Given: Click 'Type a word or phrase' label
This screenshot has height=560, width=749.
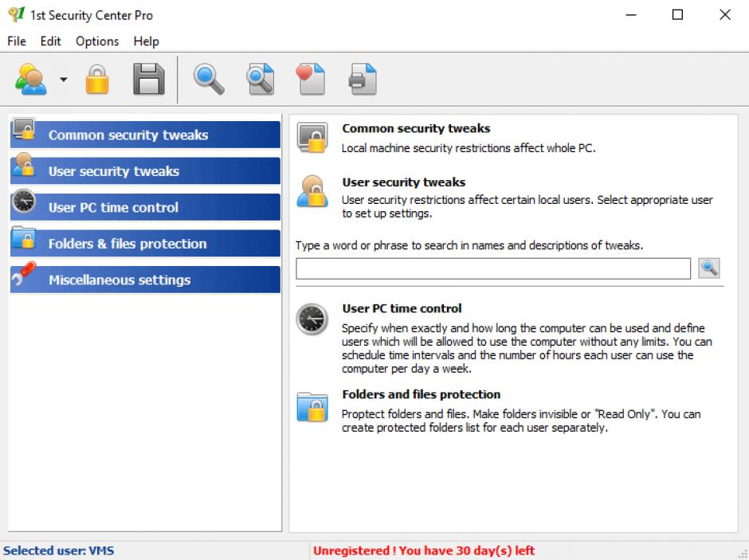Looking at the screenshot, I should 469,245.
